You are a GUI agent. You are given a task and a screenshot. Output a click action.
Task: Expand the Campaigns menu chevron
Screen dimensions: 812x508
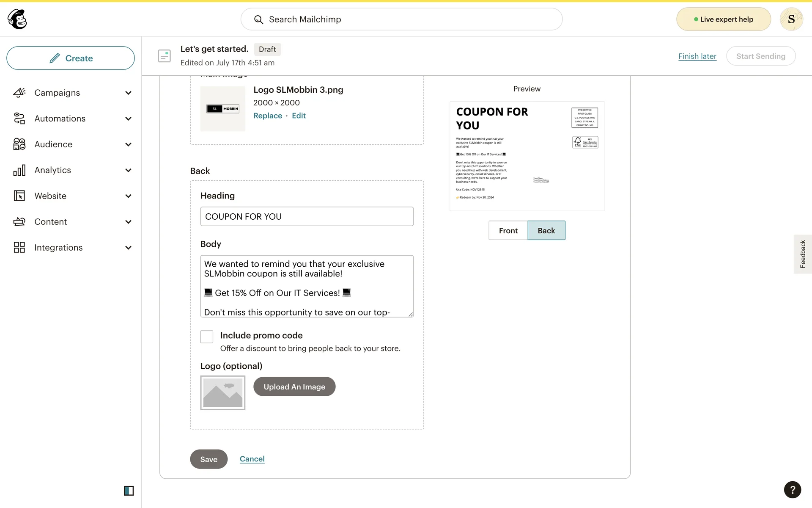(x=128, y=93)
